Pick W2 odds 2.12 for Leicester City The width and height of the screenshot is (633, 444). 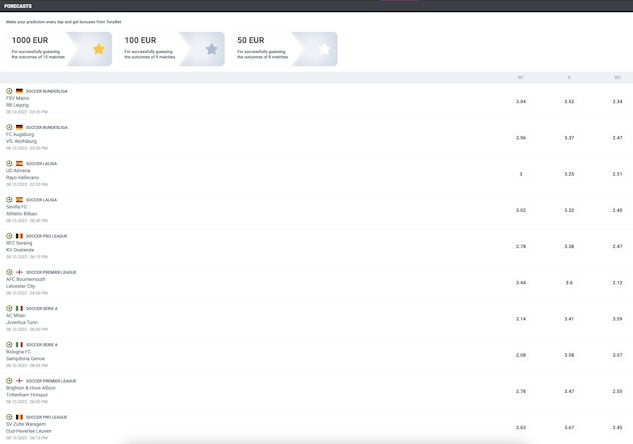tap(617, 282)
